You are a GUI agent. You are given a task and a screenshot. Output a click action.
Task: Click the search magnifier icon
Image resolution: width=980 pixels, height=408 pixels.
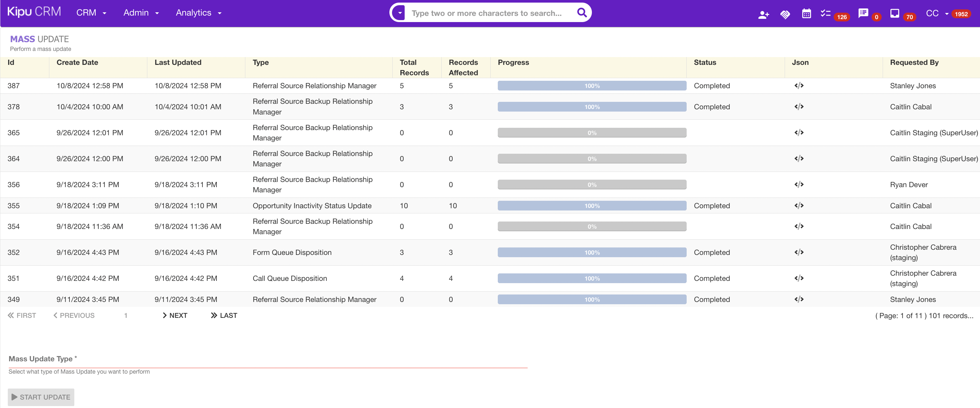tap(582, 13)
